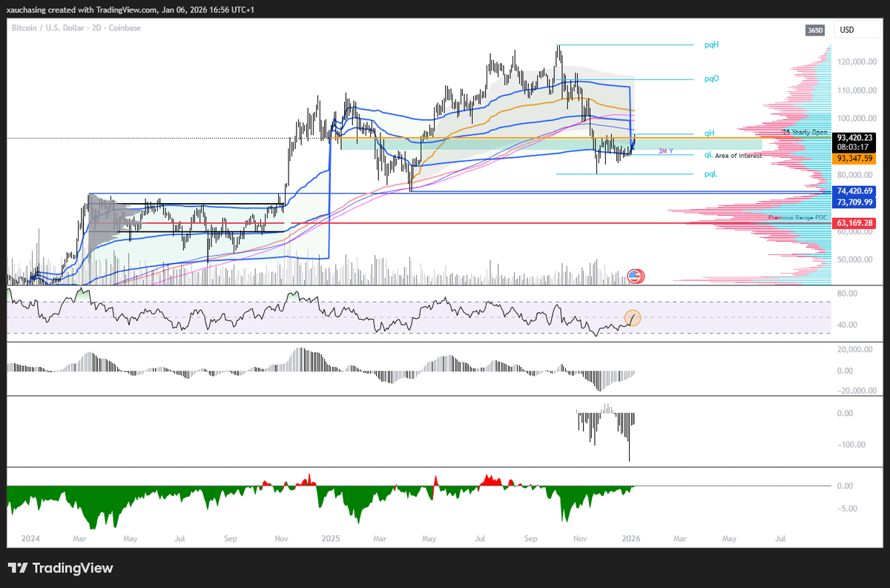Click the 120,000.00 price axis label
This screenshot has height=588, width=890.
(x=857, y=62)
